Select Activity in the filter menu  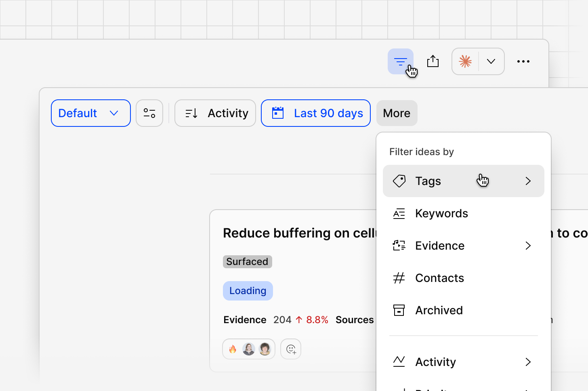pos(464,362)
